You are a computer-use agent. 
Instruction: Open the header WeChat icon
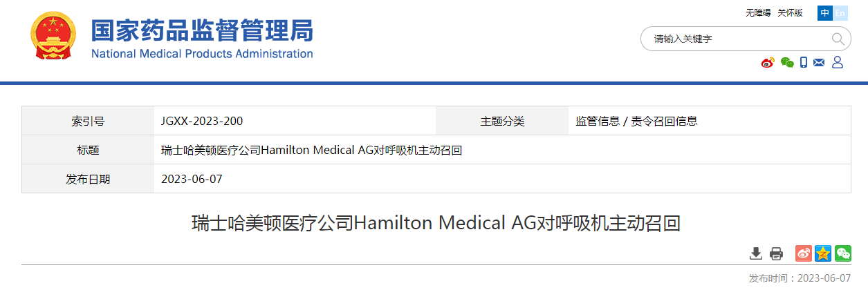pos(787,63)
